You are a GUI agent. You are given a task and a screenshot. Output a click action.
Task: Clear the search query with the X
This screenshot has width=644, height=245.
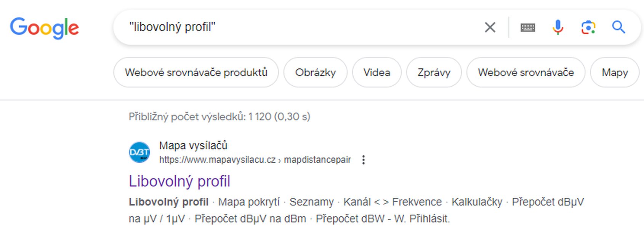(490, 27)
